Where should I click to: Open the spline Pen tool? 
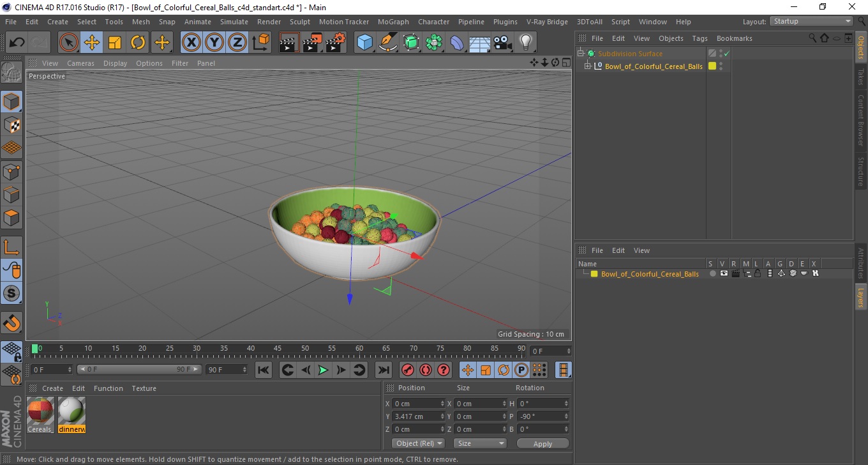click(x=388, y=43)
